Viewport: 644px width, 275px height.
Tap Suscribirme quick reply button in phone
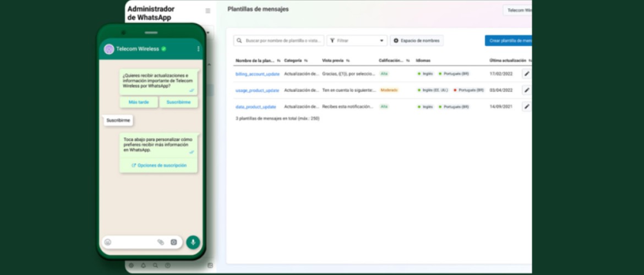click(179, 102)
